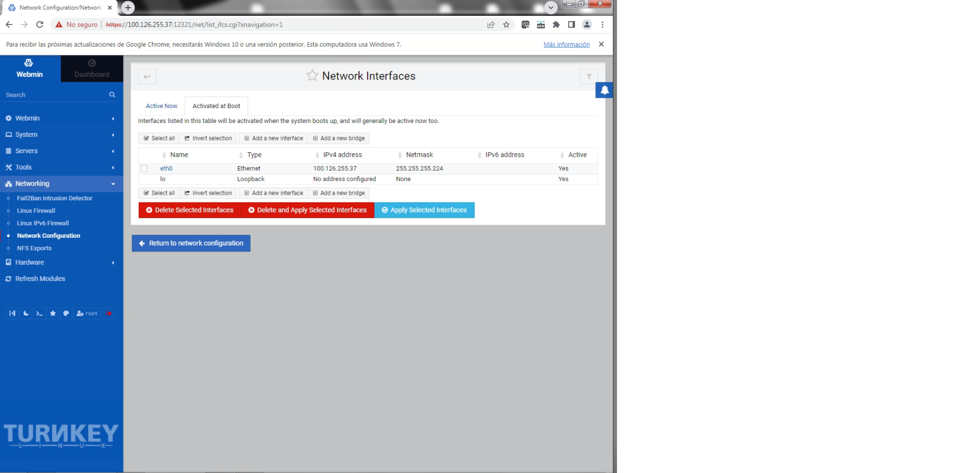
Task: Click the back arrow in page header
Action: click(147, 76)
